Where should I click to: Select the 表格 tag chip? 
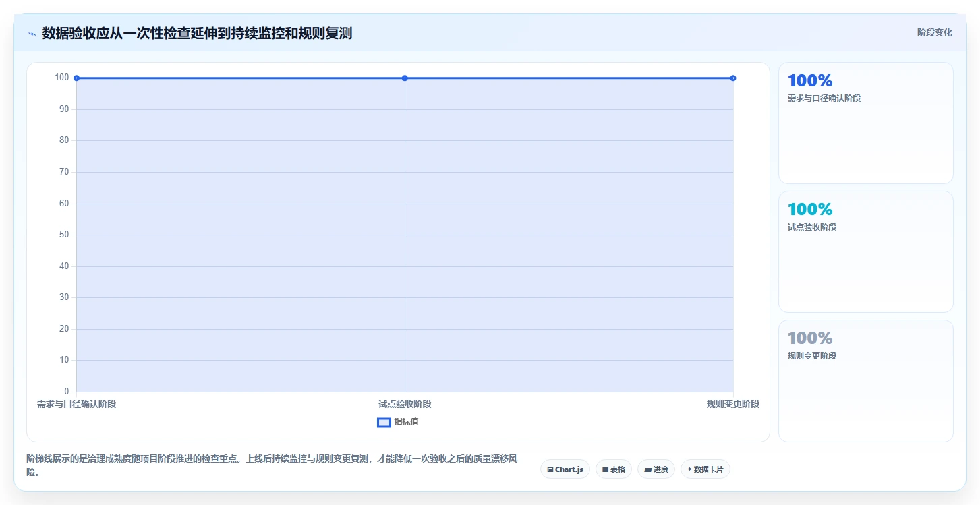click(x=614, y=469)
